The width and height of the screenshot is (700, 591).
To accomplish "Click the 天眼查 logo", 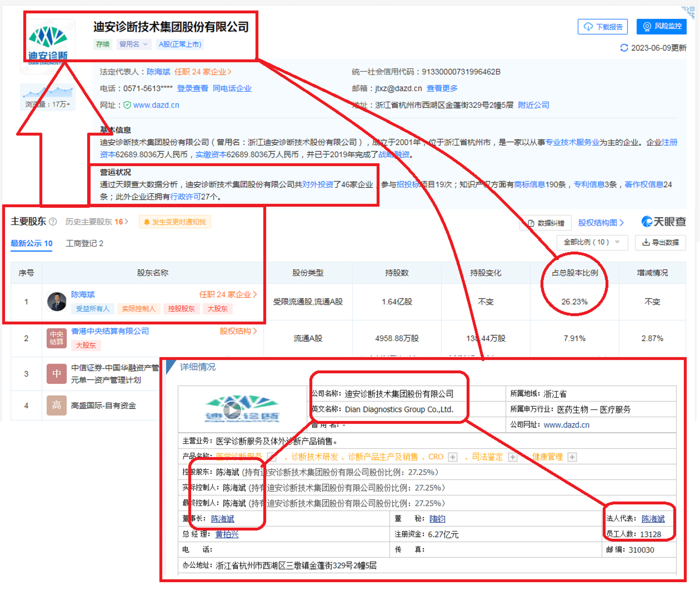I will pos(664,221).
